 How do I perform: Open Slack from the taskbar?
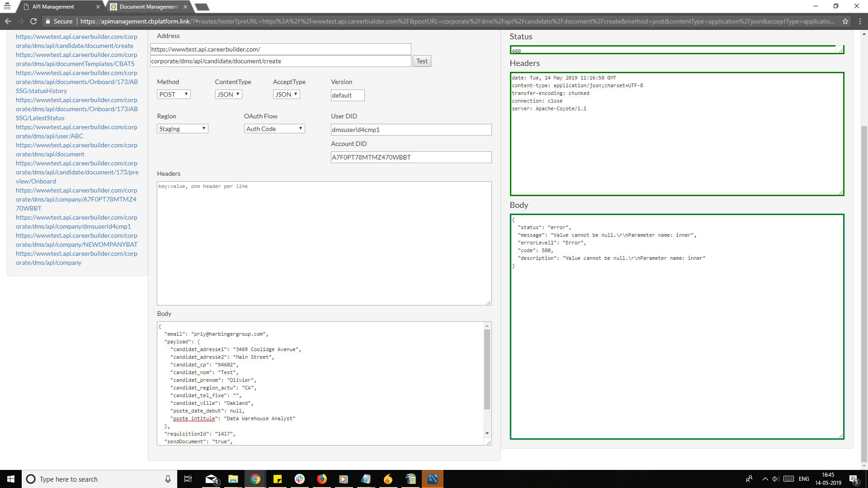pyautogui.click(x=300, y=479)
